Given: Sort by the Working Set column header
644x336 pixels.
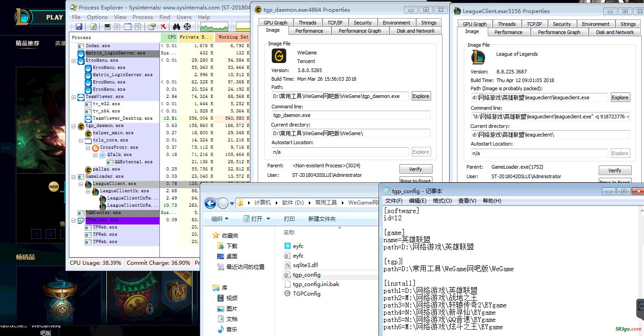Looking at the screenshot, I should 232,37.
